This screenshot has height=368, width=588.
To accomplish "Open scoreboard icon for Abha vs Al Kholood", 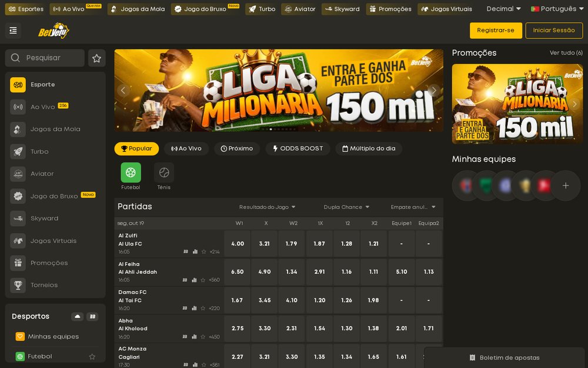I will [185, 337].
